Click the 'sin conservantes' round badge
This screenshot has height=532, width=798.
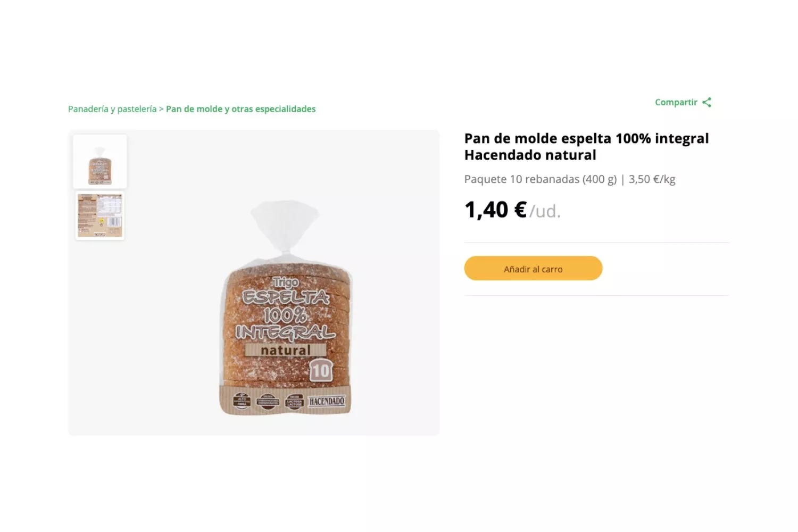click(268, 402)
